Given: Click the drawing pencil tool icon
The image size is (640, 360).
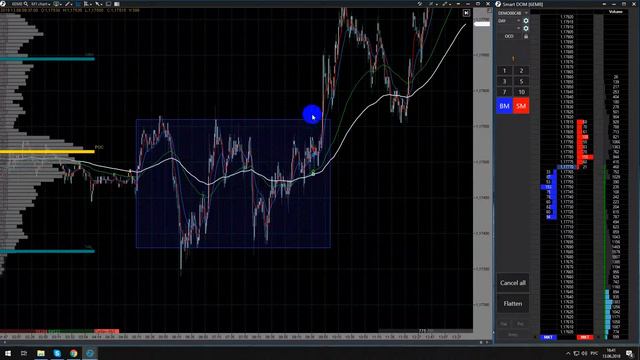Looking at the screenshot, I should pyautogui.click(x=67, y=4).
